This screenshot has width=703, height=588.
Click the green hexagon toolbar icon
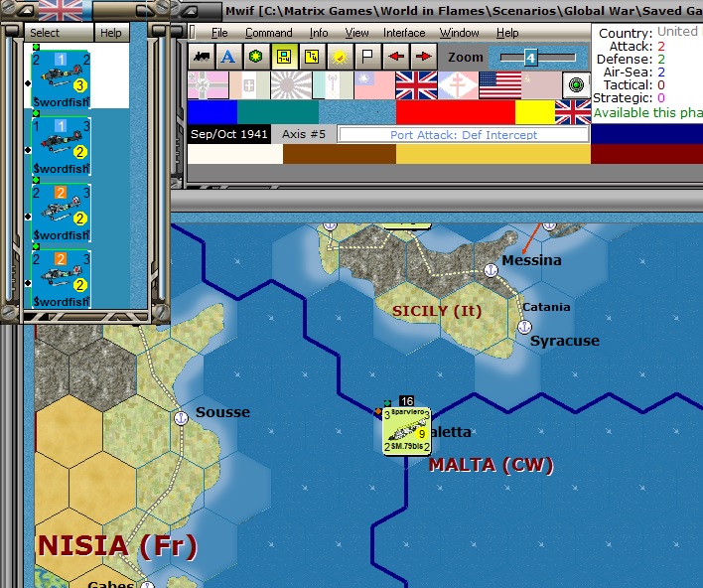(256, 57)
